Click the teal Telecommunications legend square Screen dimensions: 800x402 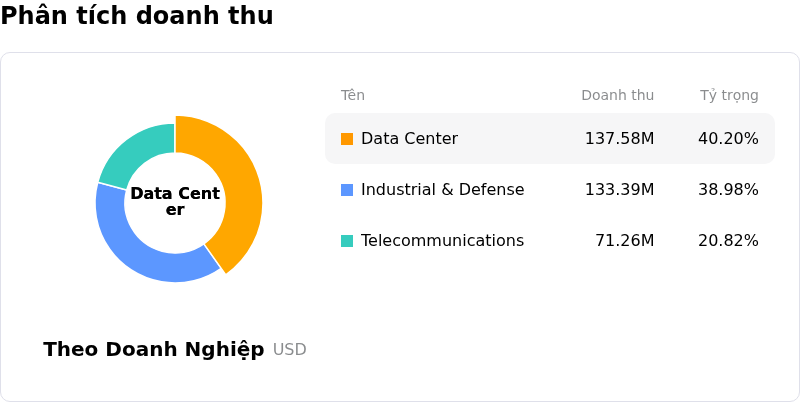point(347,241)
